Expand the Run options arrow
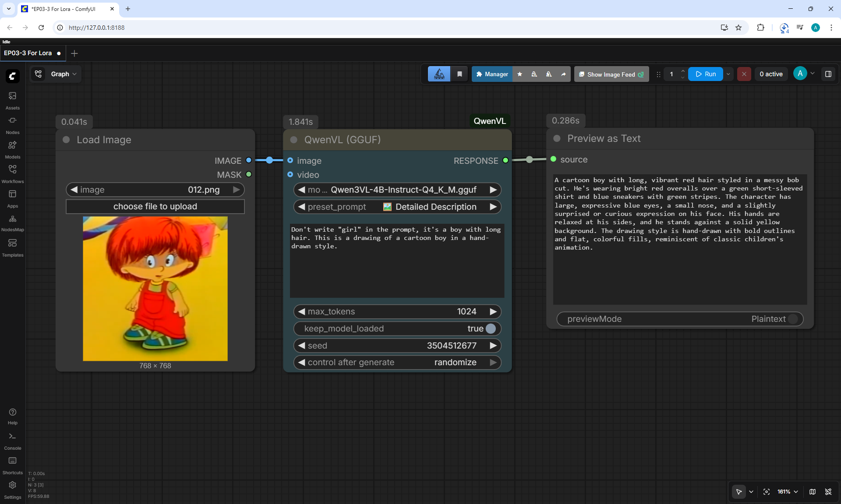The width and height of the screenshot is (841, 504). click(728, 74)
